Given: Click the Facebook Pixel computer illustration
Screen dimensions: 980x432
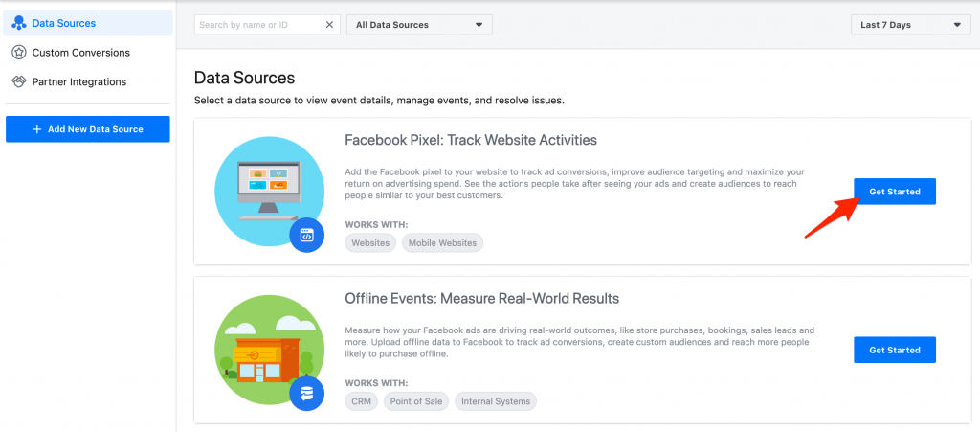Looking at the screenshot, I should [x=269, y=191].
